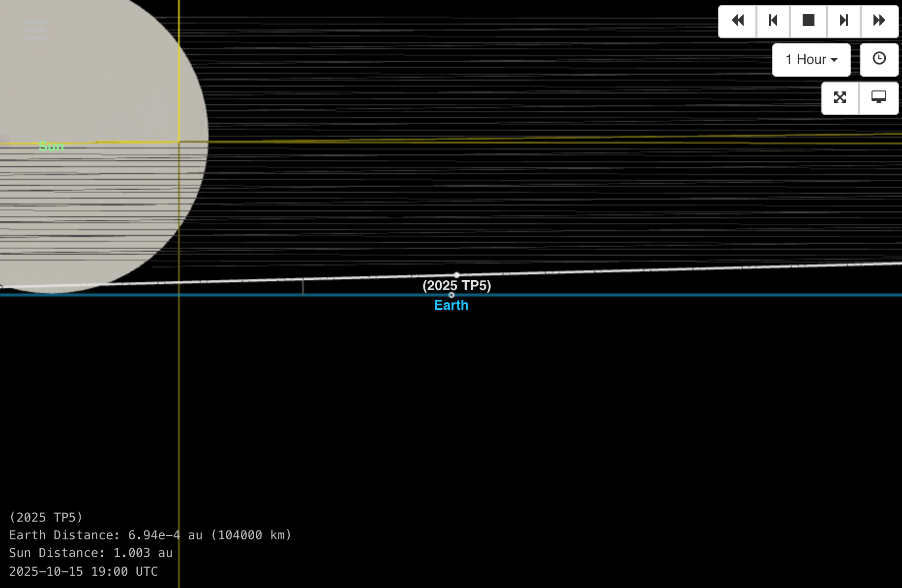902x588 pixels.
Task: Click the blue Earth label
Action: (451, 305)
